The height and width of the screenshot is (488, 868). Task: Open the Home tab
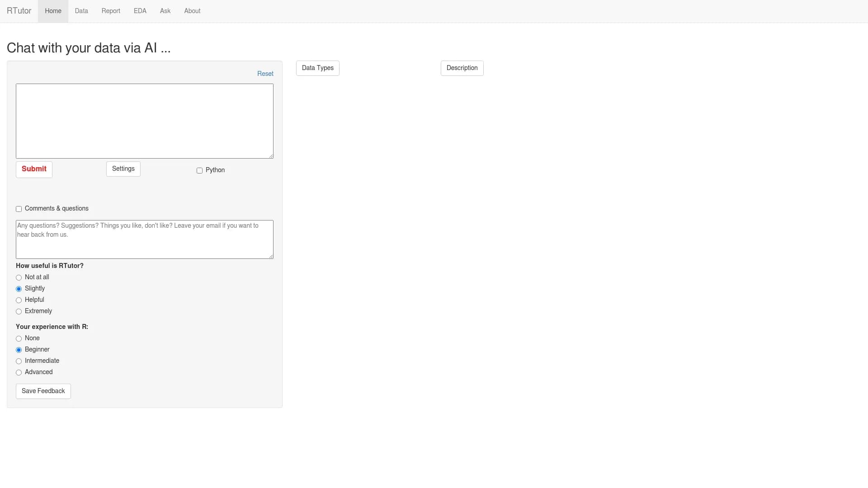[x=53, y=11]
